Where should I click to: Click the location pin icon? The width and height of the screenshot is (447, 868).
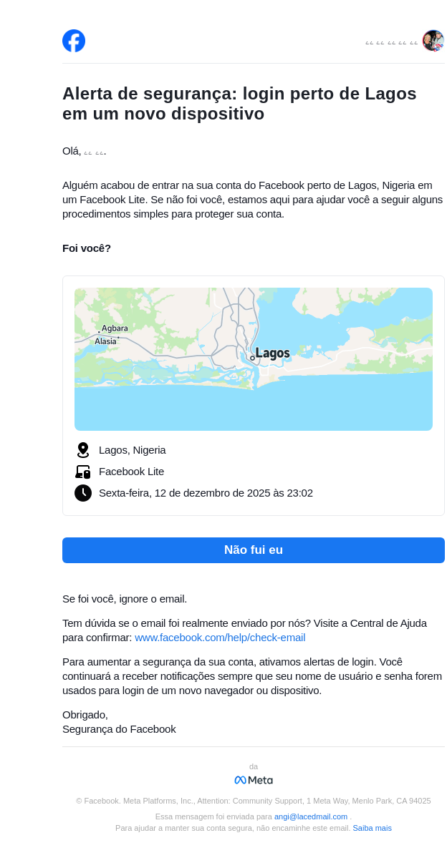[x=83, y=450]
